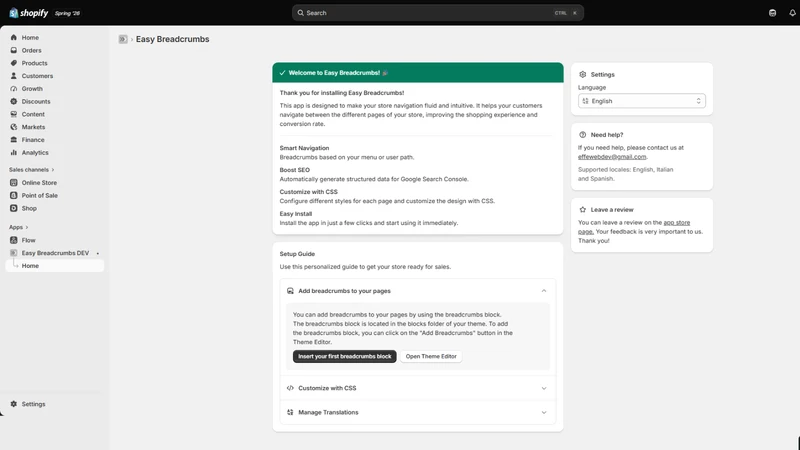This screenshot has width=800, height=450.
Task: Collapse Add breadcrumbs to your pages section
Action: (544, 291)
